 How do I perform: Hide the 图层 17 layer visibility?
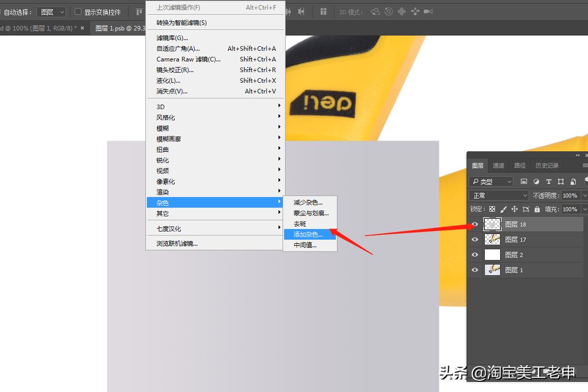pos(474,239)
